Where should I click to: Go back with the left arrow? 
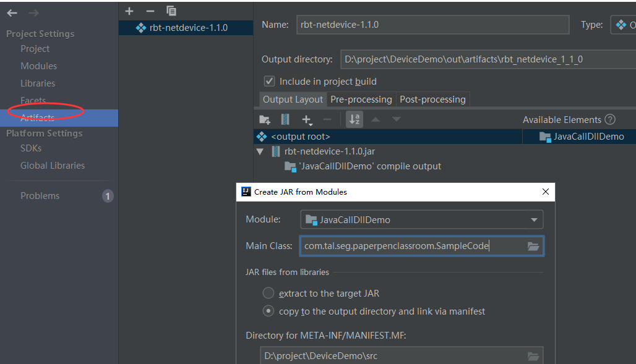pyautogui.click(x=12, y=14)
